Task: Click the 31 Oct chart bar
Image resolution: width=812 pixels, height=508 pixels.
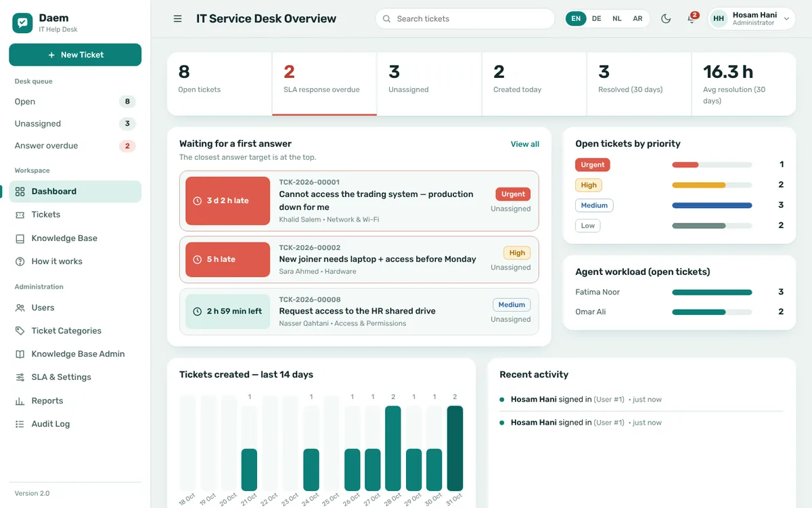Action: pyautogui.click(x=455, y=448)
